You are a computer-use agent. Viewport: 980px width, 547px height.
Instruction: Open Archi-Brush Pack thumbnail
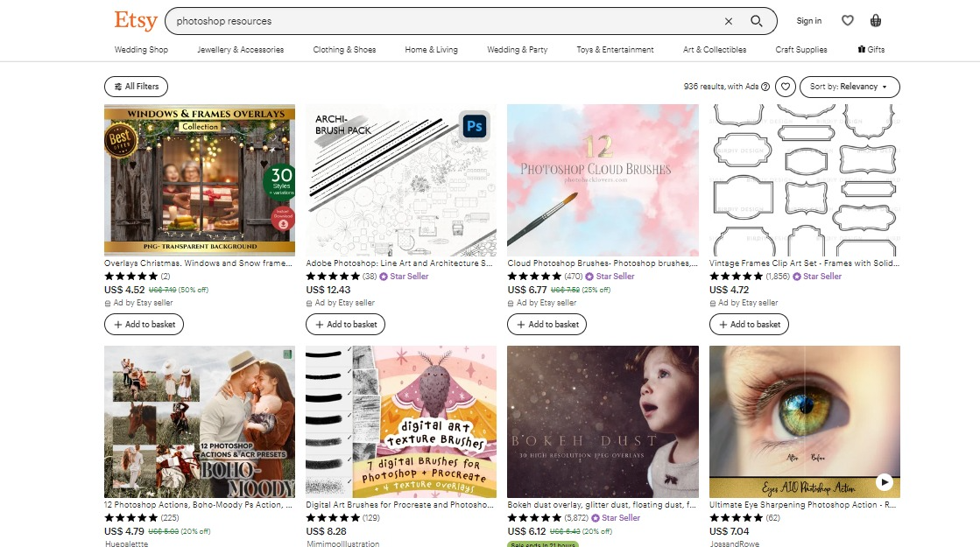(x=401, y=179)
